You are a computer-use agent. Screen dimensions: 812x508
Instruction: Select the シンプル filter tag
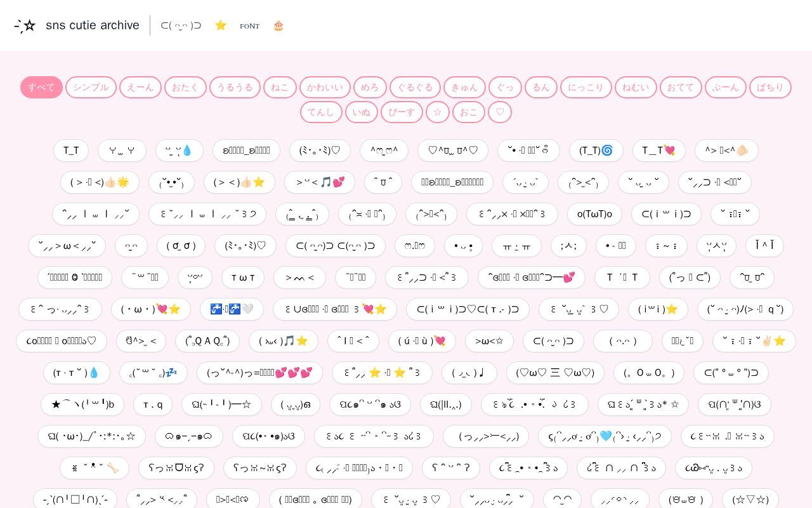point(91,87)
